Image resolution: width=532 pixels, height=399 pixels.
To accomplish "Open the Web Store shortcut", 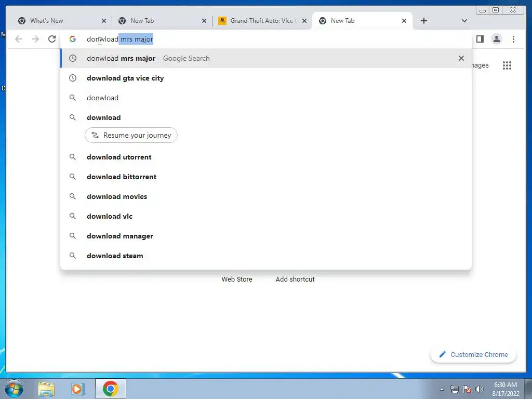I will 237,279.
